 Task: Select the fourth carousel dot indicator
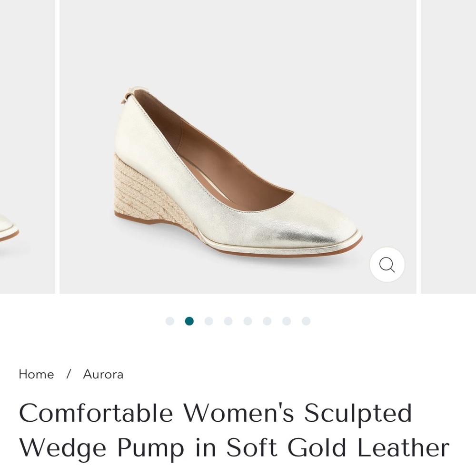coord(228,321)
